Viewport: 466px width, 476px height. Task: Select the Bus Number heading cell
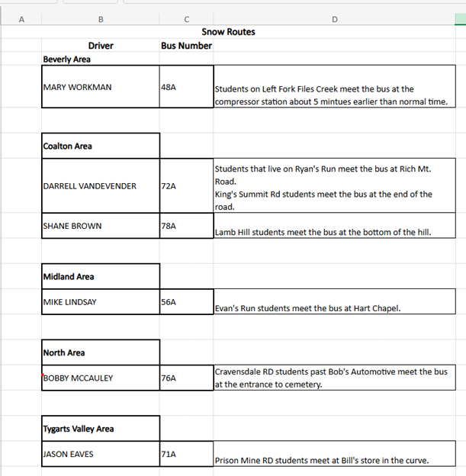pyautogui.click(x=186, y=46)
